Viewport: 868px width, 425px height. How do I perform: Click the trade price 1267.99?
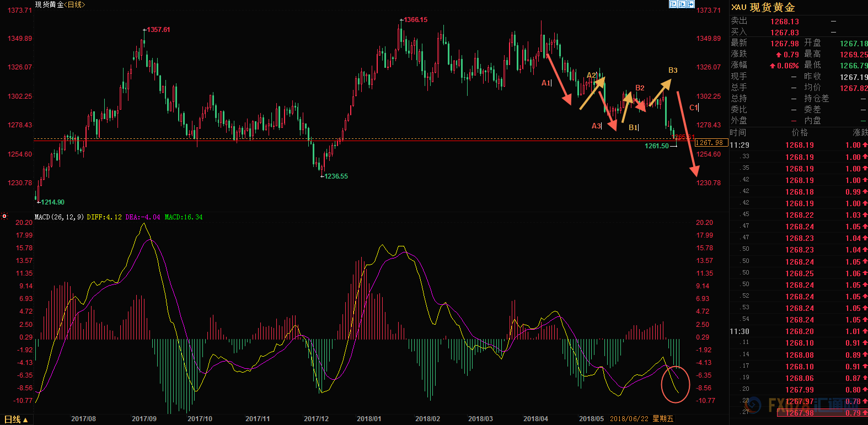[800, 390]
